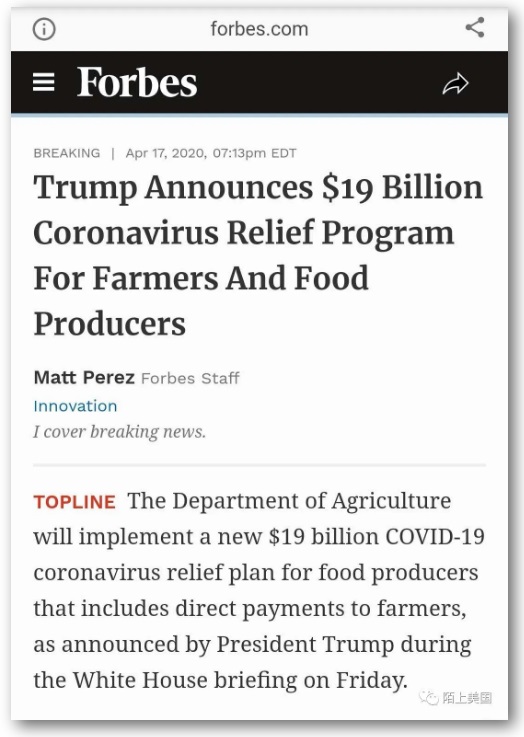Click the Forbes Staff label
Image resolution: width=524 pixels, height=737 pixels.
190,378
